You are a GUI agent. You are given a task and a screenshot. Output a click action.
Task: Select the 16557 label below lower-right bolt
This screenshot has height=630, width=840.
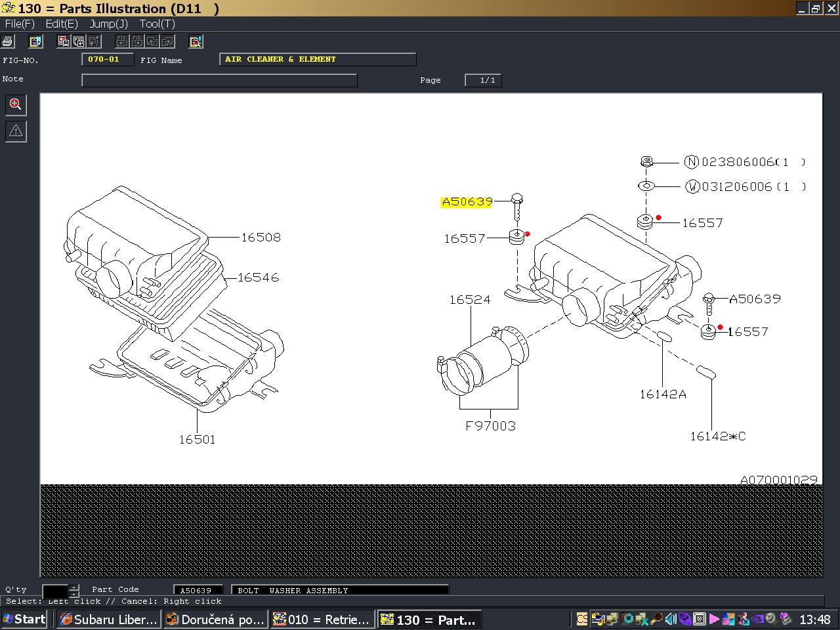(x=747, y=332)
